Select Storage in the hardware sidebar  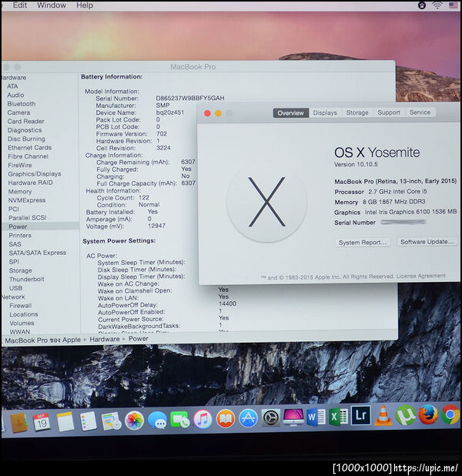20,270
